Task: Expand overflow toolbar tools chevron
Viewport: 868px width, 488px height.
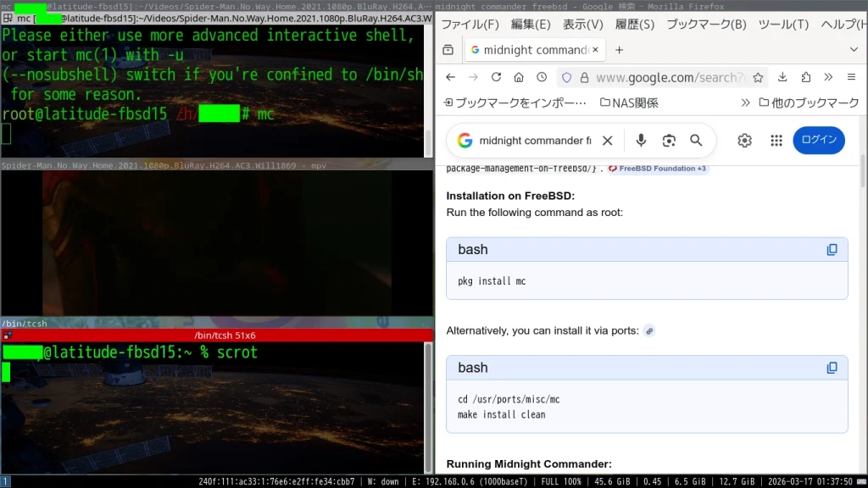Action: 828,77
